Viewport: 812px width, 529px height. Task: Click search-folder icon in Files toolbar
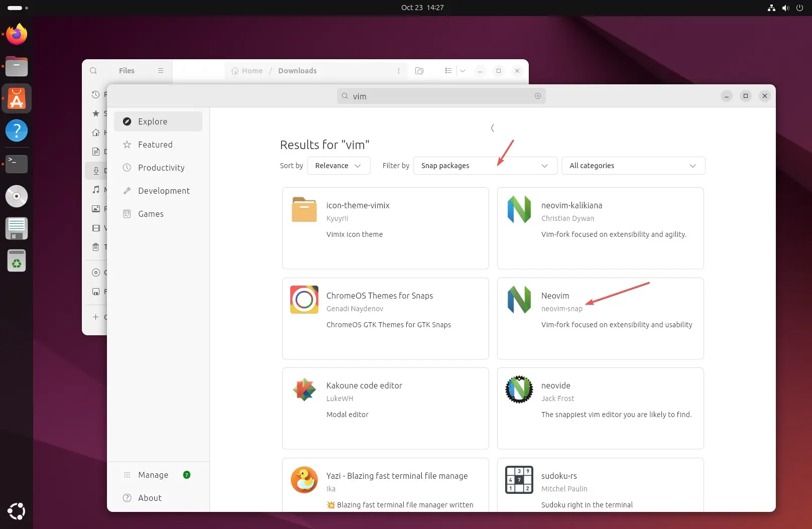pos(419,71)
